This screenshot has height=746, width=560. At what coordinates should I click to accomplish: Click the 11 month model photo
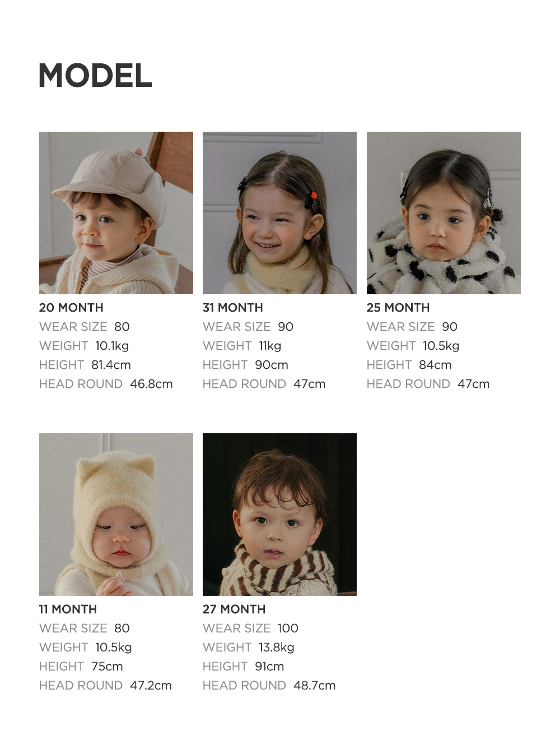tap(116, 515)
